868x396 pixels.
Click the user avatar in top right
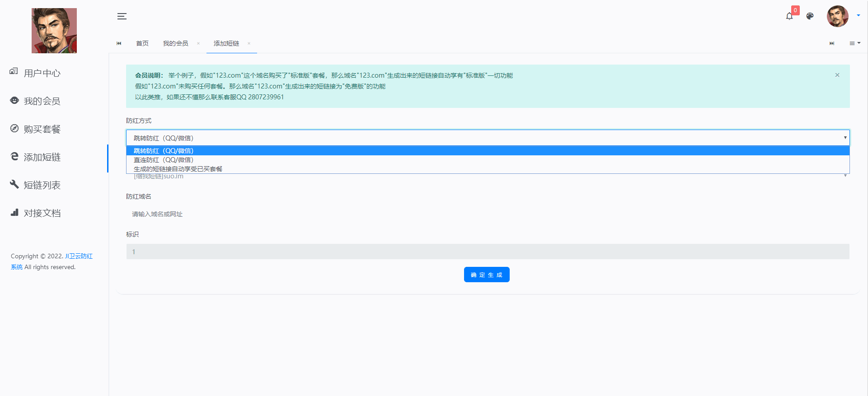coord(837,16)
